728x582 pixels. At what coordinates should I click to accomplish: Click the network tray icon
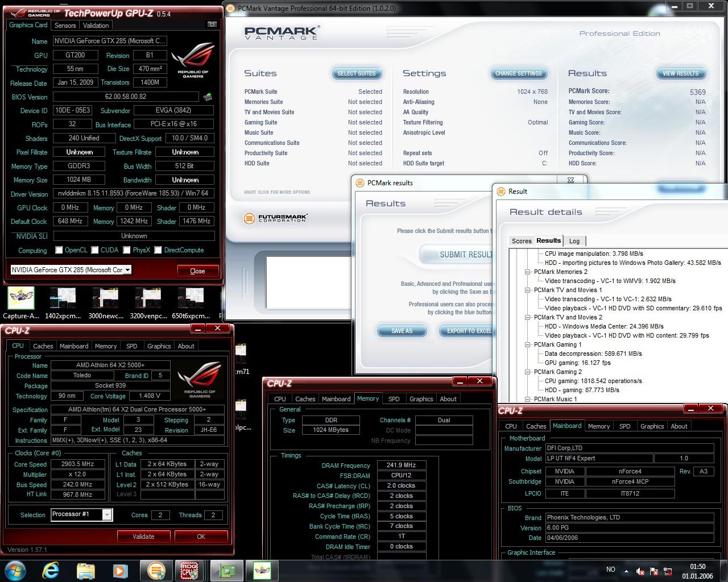click(668, 571)
